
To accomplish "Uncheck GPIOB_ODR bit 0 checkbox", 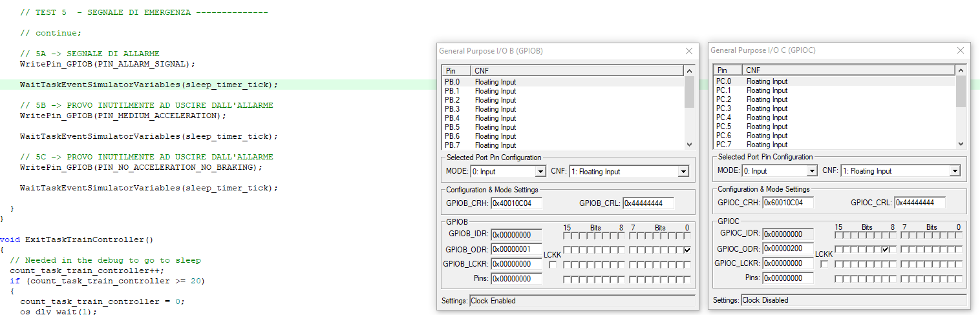I will (x=687, y=250).
